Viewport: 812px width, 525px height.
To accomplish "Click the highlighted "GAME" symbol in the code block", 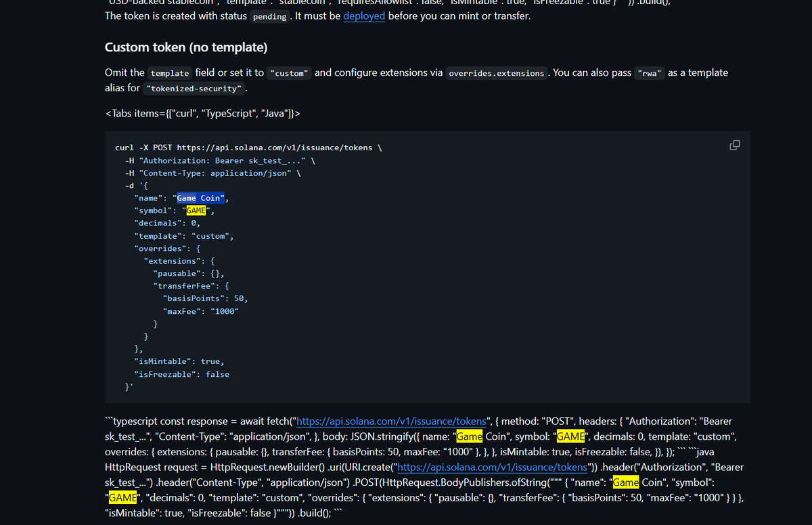I will coord(196,211).
